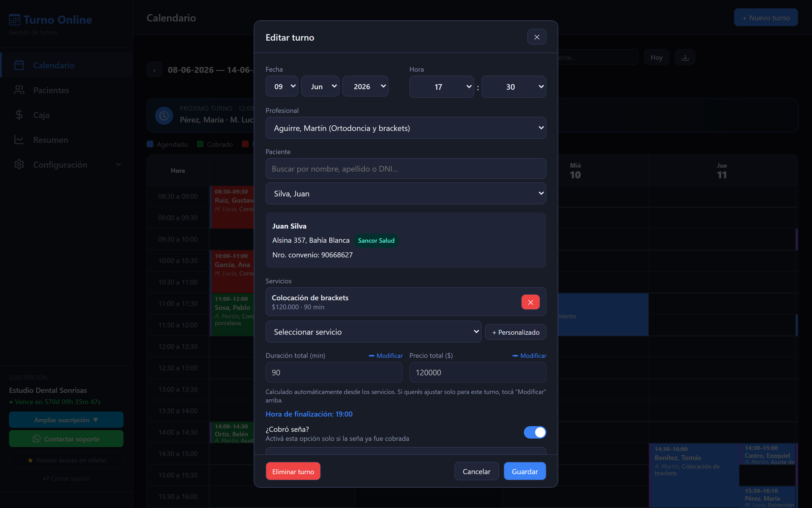Click the Sancor Salud badge

376,240
